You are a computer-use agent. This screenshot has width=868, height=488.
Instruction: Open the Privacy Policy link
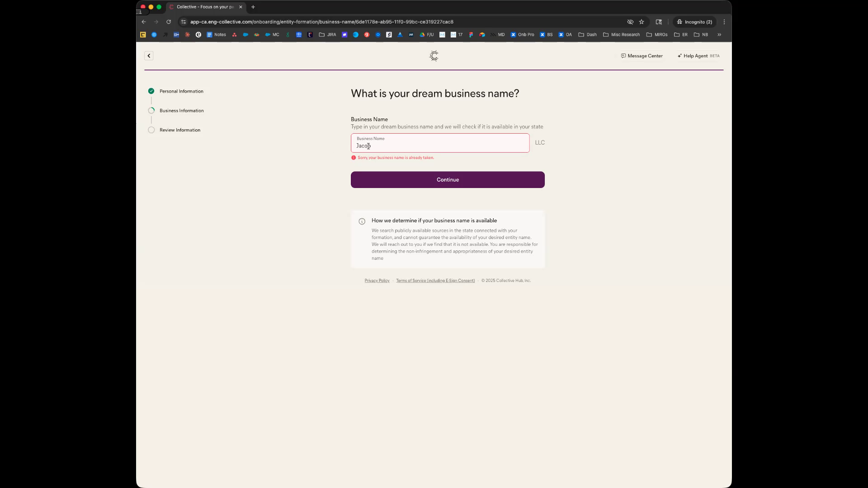click(x=377, y=281)
